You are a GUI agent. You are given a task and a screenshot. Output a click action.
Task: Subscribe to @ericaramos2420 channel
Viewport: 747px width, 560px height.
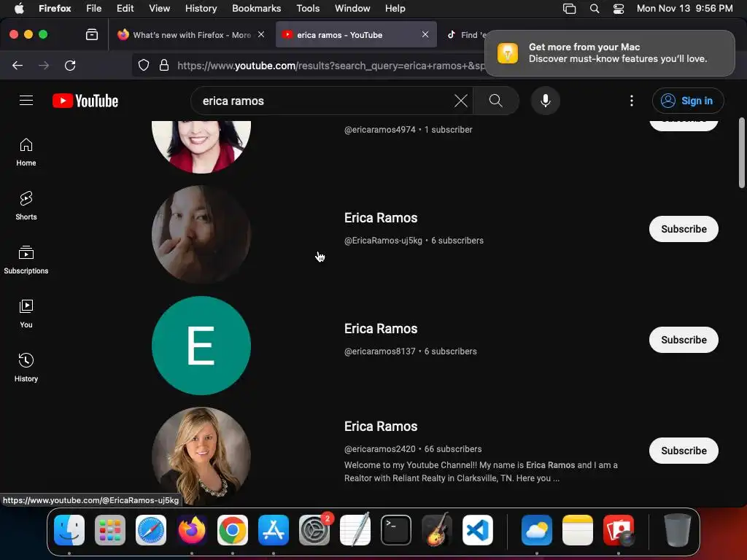(x=684, y=451)
